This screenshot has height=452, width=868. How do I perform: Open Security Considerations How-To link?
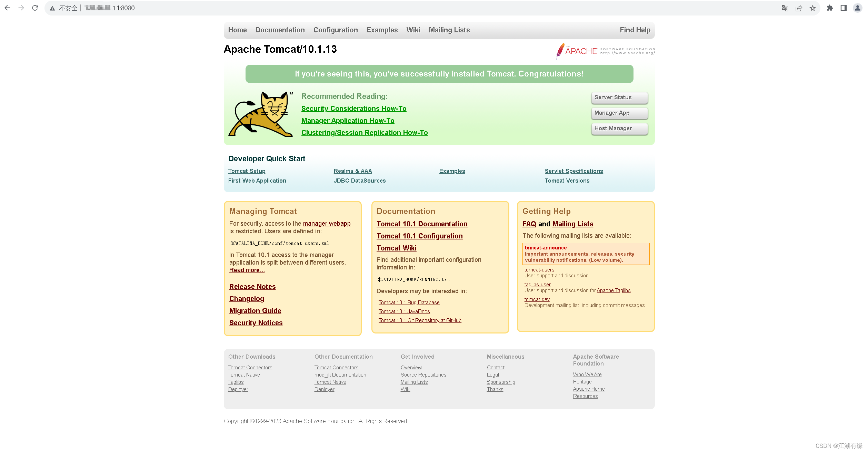(353, 108)
